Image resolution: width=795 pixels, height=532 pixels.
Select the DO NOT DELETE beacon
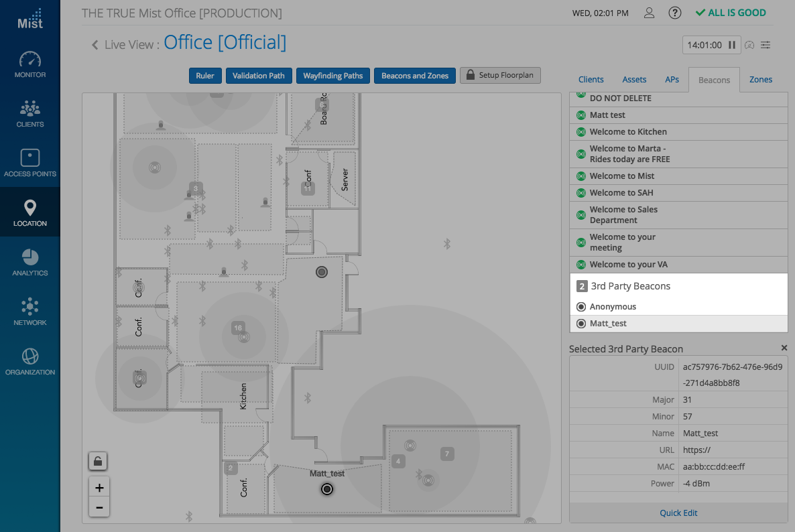[678, 98]
